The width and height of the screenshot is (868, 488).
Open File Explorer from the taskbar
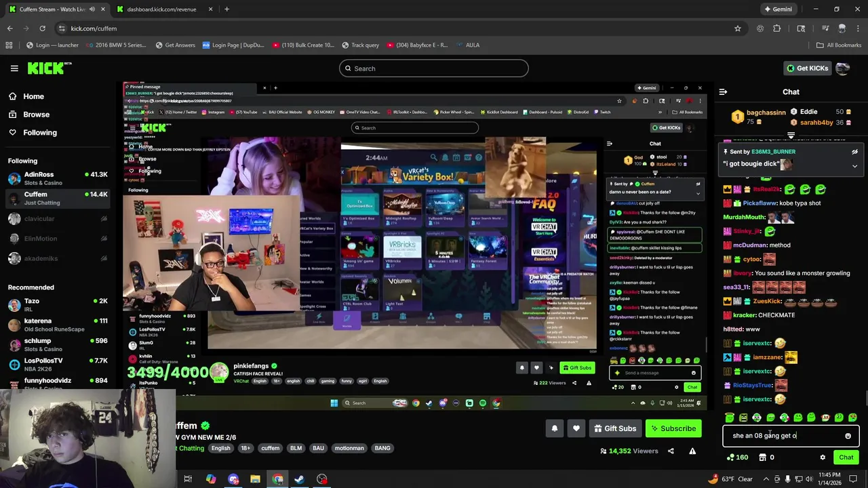[255, 479]
